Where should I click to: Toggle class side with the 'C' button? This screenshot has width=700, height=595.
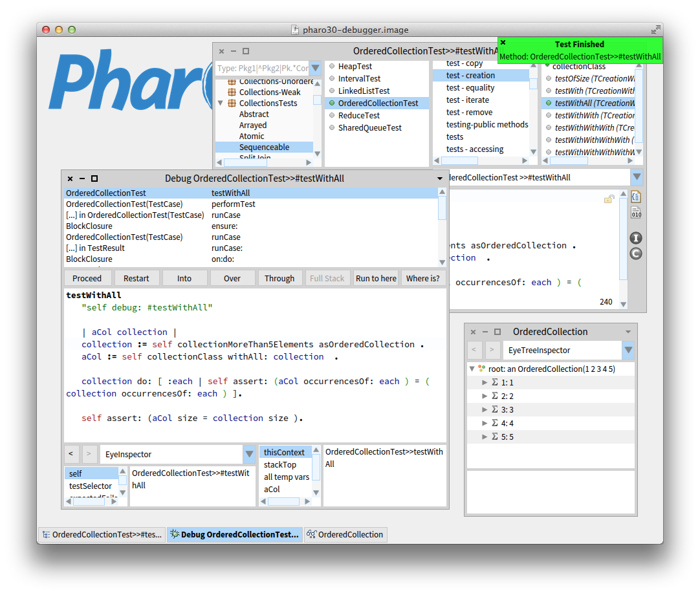636,254
